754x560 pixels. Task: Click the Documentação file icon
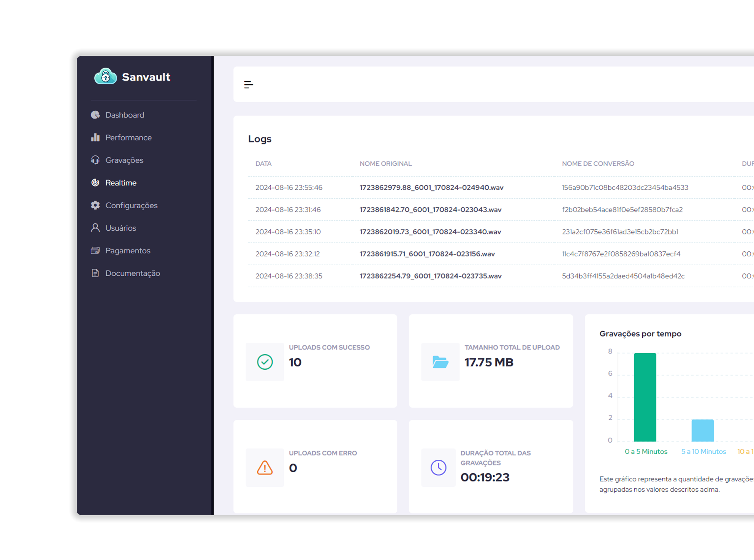(95, 273)
